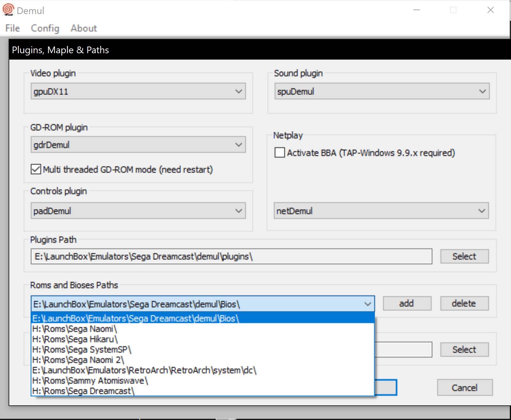Click the delete path button
511x420 pixels.
[x=464, y=303]
